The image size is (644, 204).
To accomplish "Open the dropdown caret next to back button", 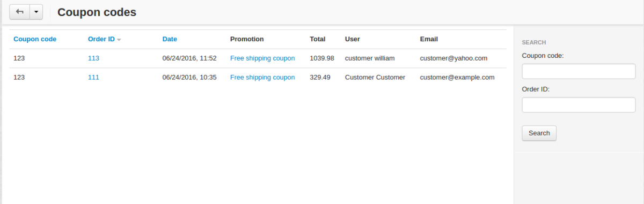I will pos(36,12).
